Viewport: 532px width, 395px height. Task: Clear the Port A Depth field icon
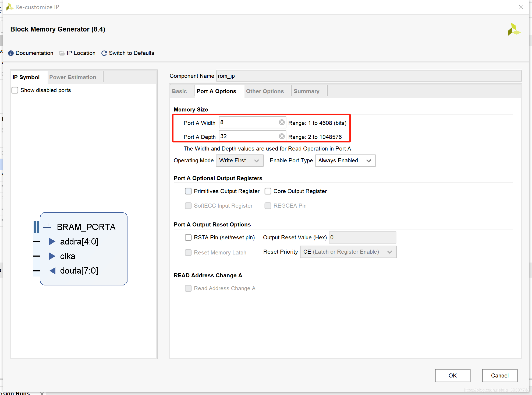(x=282, y=137)
